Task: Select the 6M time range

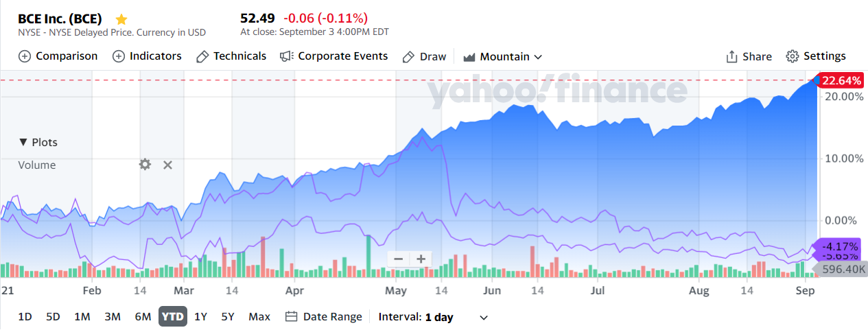Action: (x=143, y=317)
